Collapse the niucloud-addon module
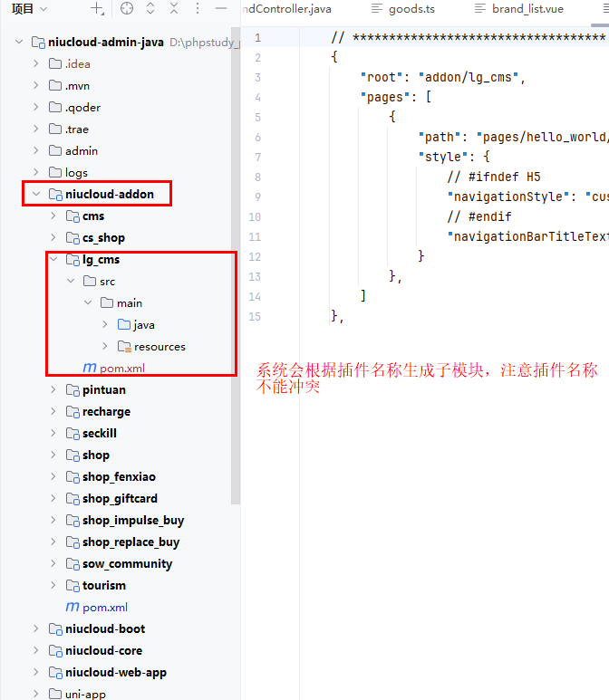 tap(36, 195)
